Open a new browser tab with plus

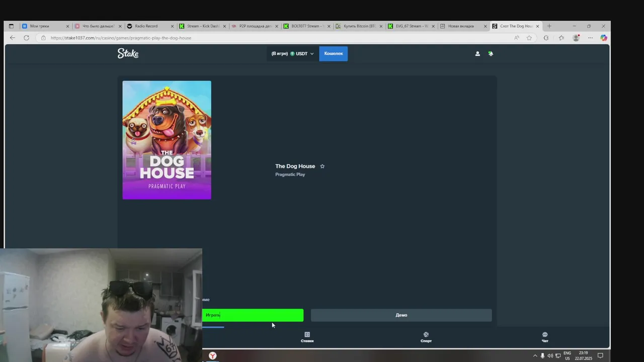pos(549,26)
